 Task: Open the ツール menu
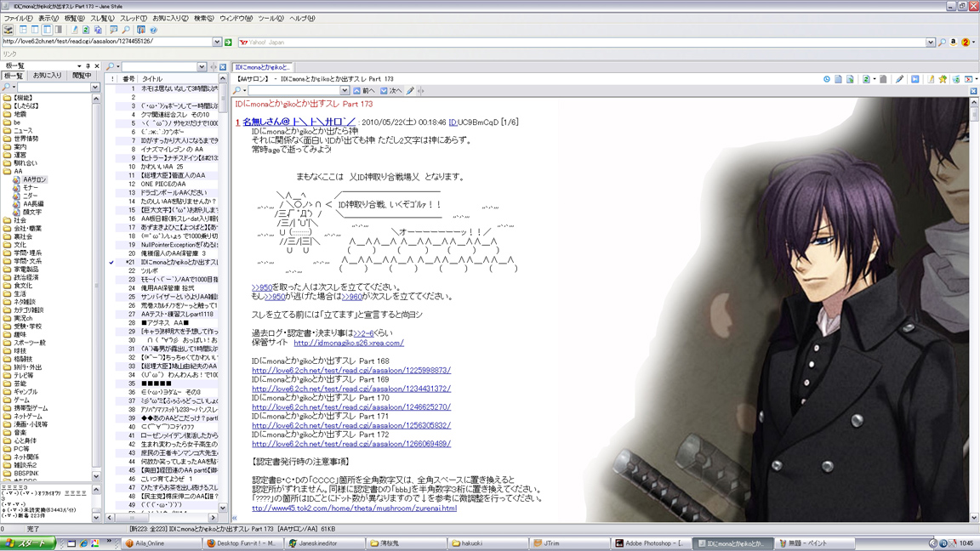coord(271,18)
